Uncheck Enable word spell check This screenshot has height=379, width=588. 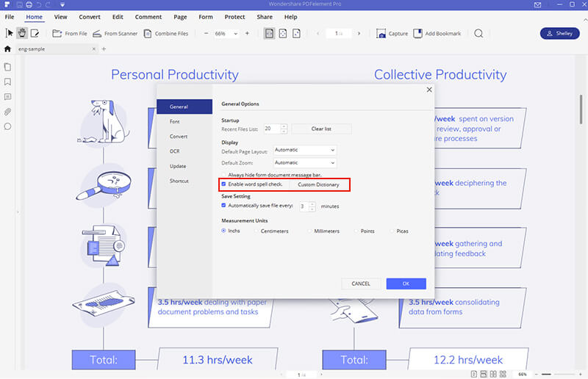tap(224, 184)
